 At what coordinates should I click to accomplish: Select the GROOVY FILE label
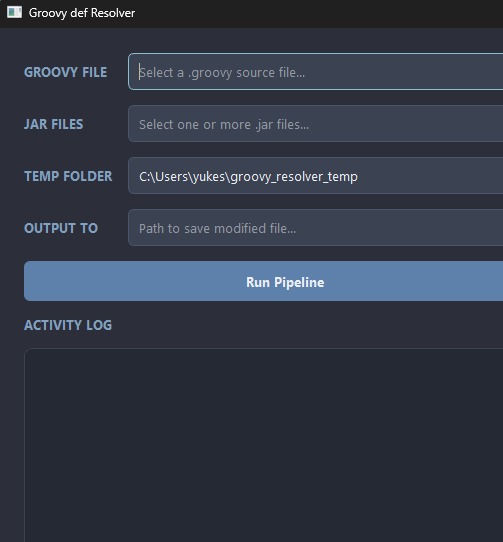click(x=65, y=72)
